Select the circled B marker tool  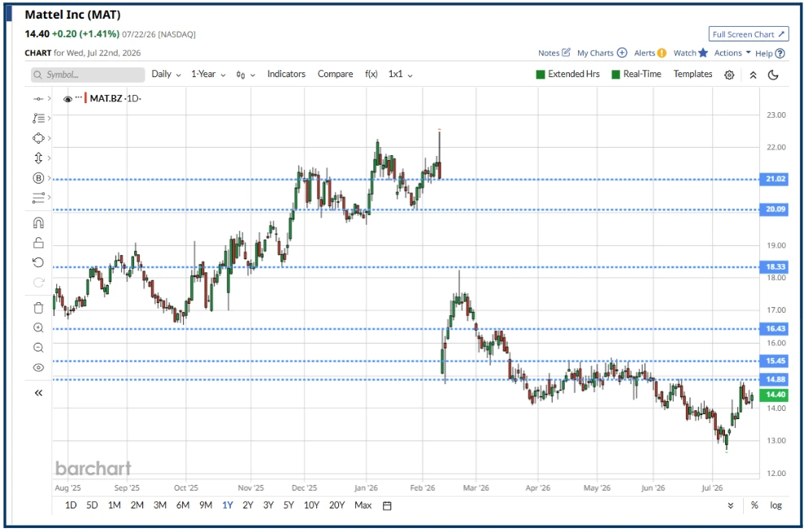pos(38,178)
